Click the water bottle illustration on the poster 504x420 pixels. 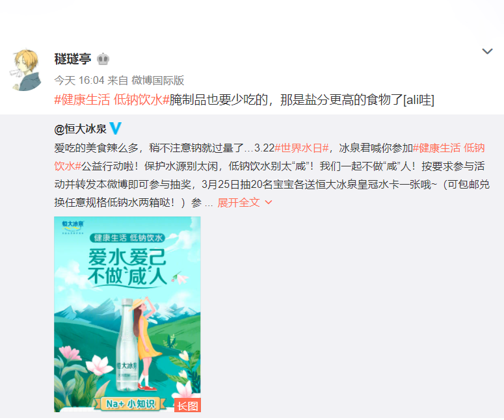(x=127, y=345)
